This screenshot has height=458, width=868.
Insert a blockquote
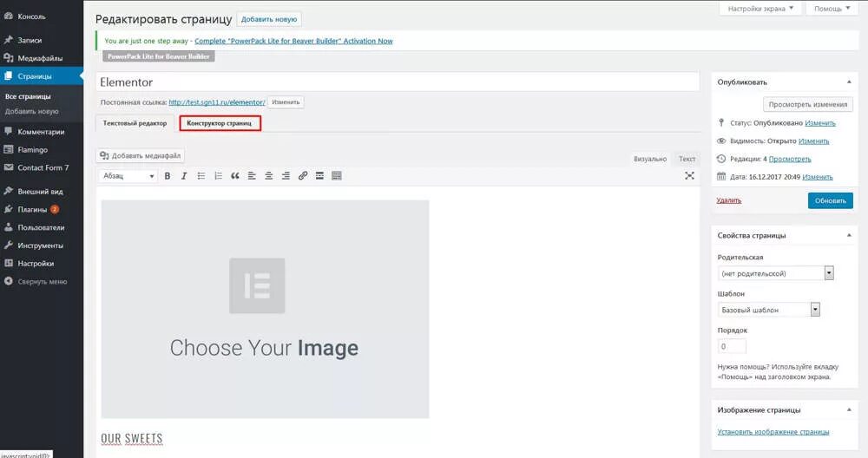pos(234,176)
